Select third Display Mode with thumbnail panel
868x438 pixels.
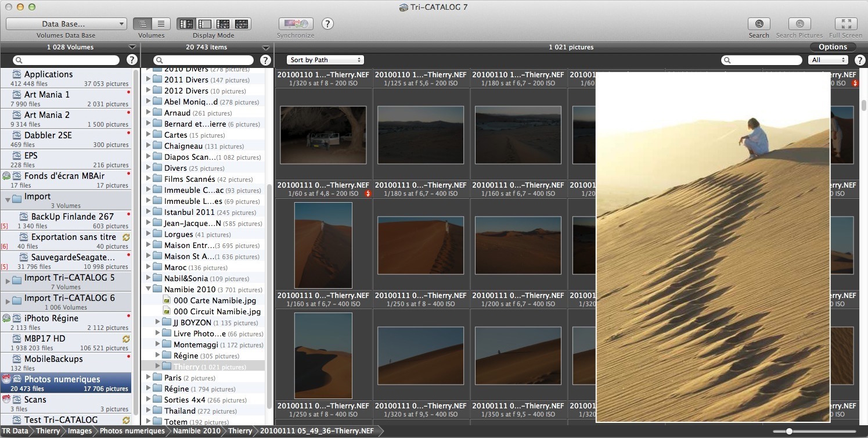(223, 24)
